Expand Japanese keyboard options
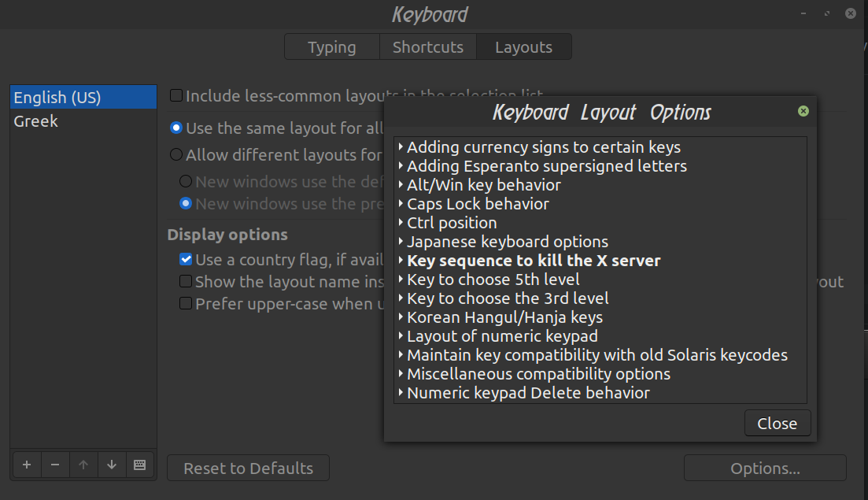The height and width of the screenshot is (500, 868). (401, 242)
